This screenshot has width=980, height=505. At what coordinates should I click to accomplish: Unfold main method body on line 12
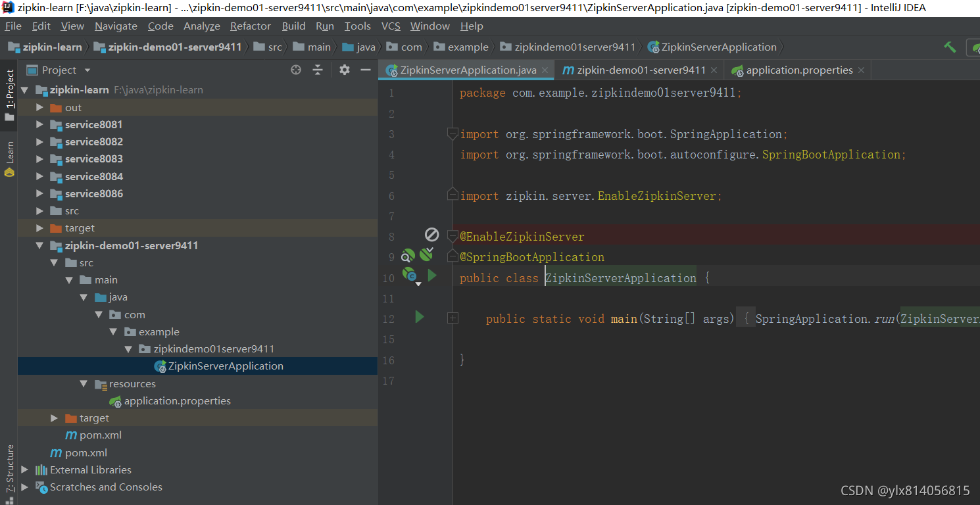coord(453,318)
